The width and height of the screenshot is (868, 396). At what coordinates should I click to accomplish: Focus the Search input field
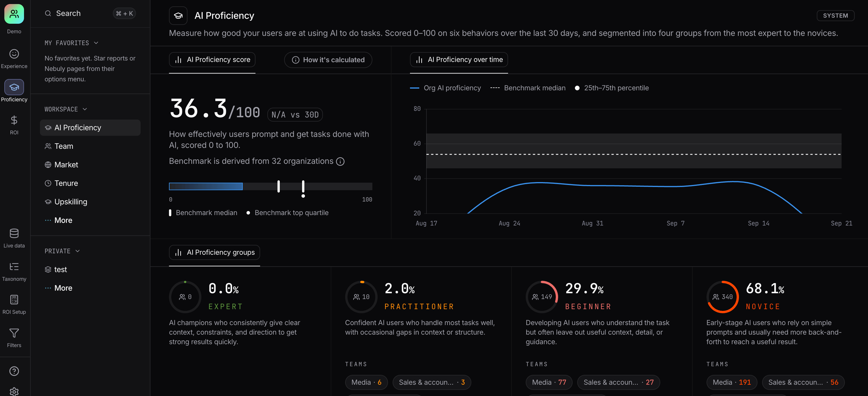90,13
